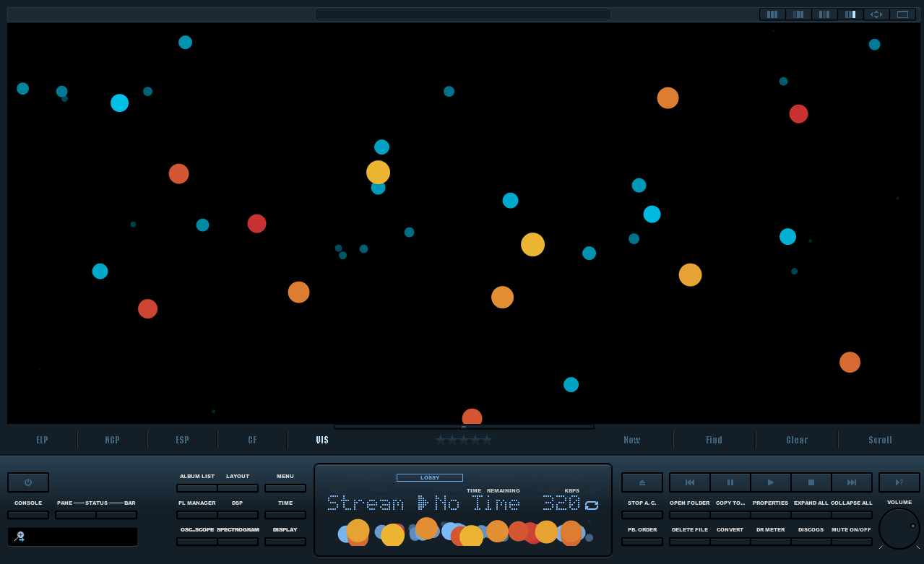Skip to the previous track
The height and width of the screenshot is (564, 924).
pyautogui.click(x=690, y=482)
